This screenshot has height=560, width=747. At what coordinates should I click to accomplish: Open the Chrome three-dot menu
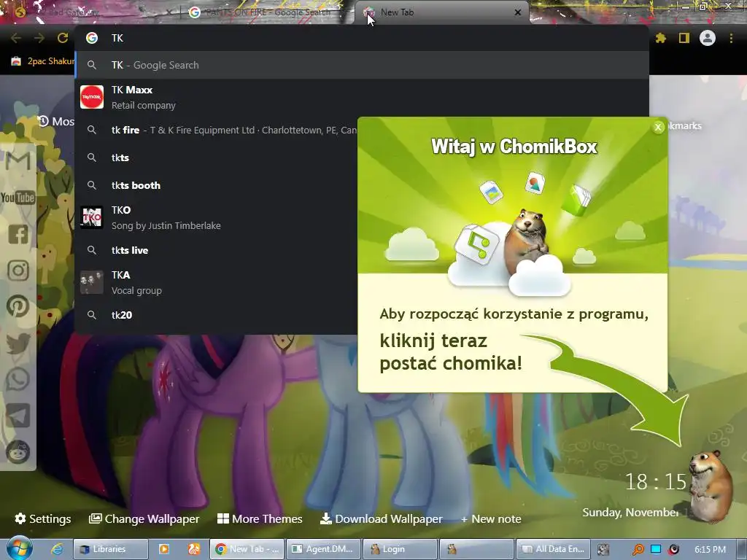coord(731,38)
